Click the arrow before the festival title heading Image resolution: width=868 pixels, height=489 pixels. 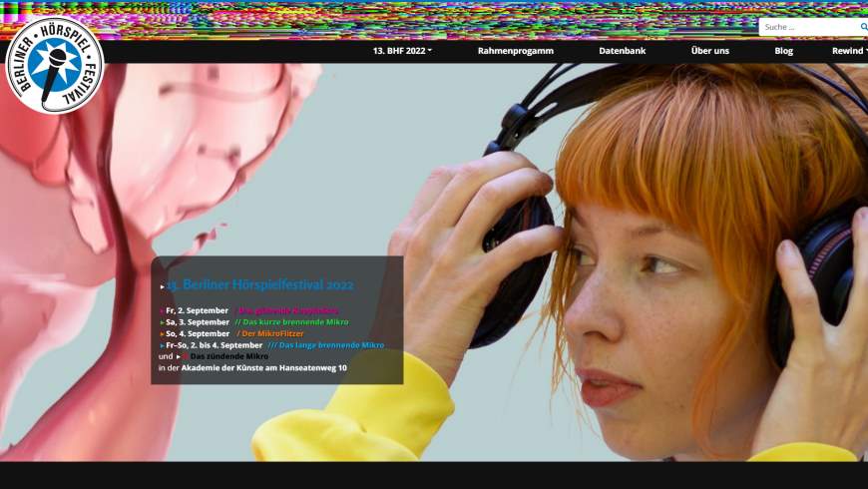pyautogui.click(x=163, y=286)
